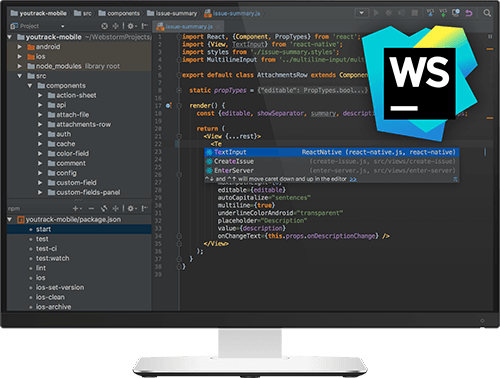
Task: Click issue-summary folder breadcrumb
Action: click(x=172, y=13)
